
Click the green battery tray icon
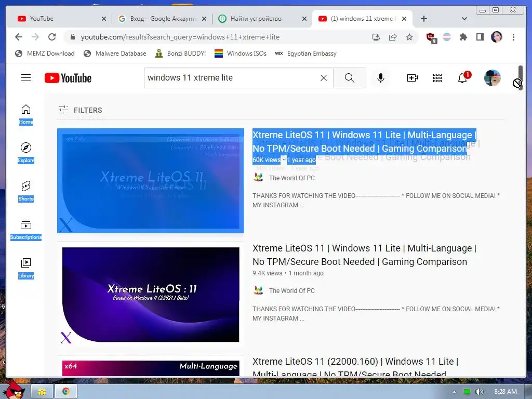tap(467, 392)
